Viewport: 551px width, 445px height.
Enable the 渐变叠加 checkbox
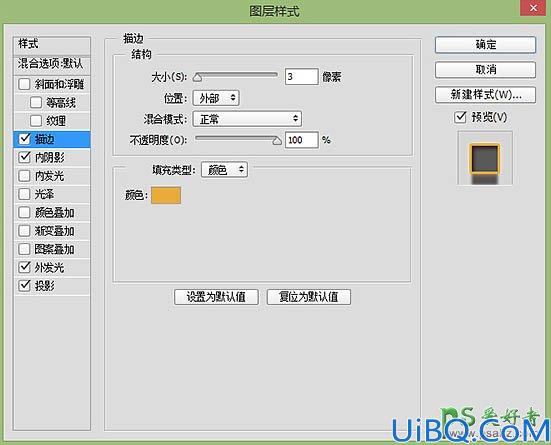24,231
